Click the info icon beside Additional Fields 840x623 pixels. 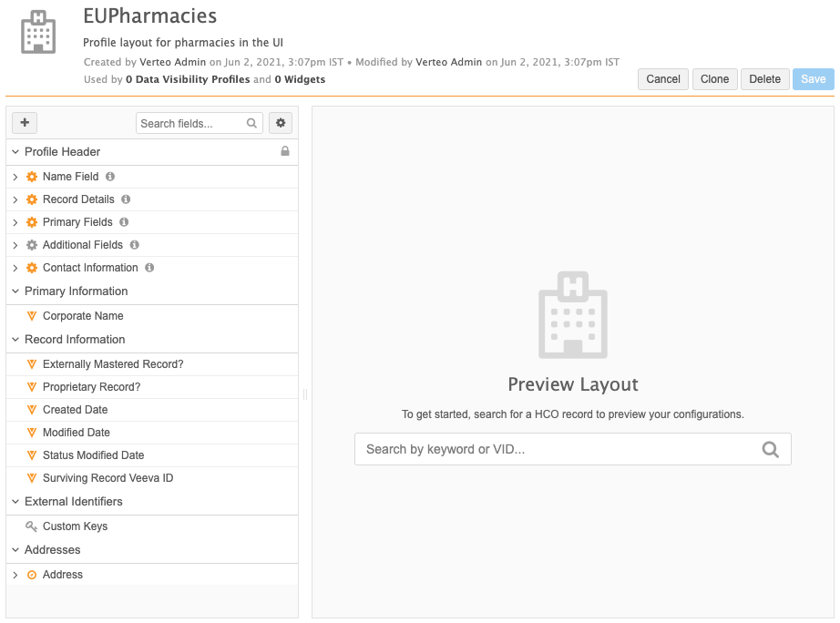[x=134, y=245]
